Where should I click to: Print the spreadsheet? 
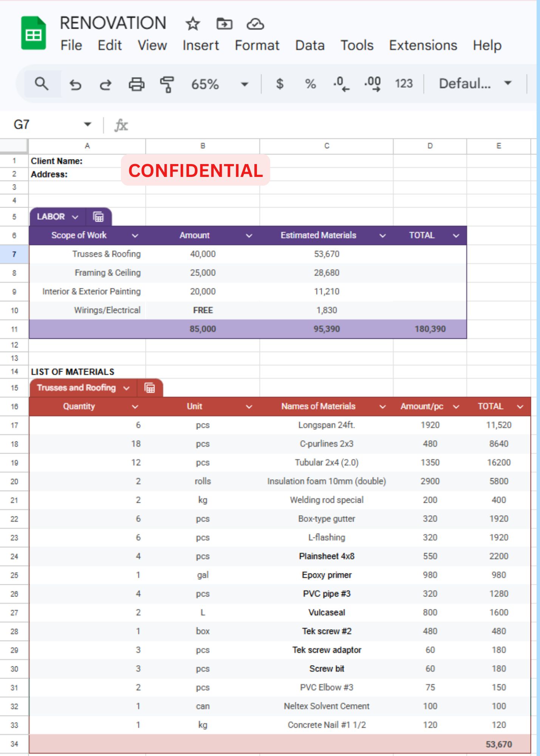[136, 84]
